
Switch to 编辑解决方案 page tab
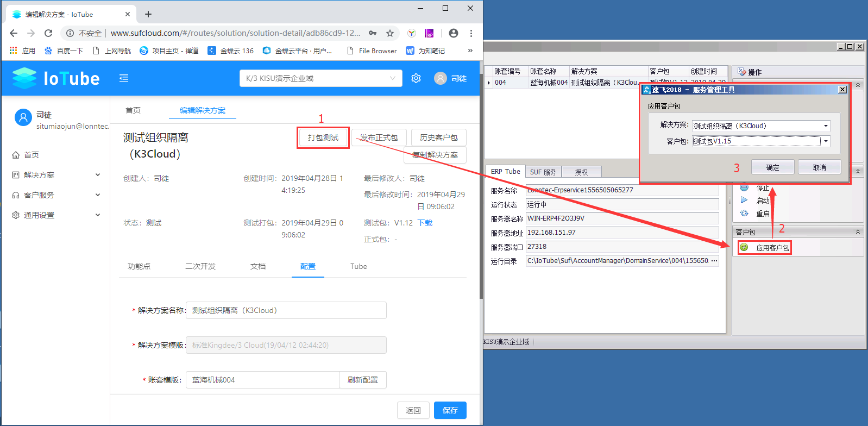click(203, 110)
